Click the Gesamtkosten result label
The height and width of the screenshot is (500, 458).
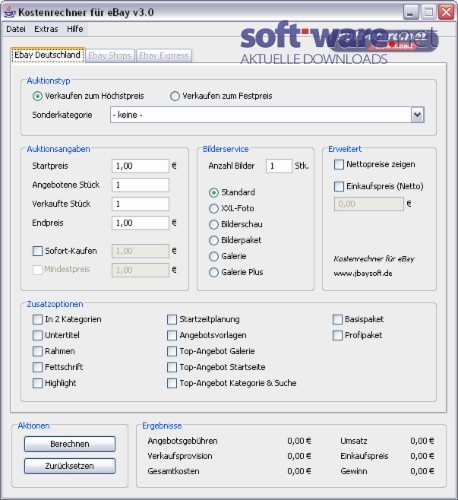click(x=173, y=471)
